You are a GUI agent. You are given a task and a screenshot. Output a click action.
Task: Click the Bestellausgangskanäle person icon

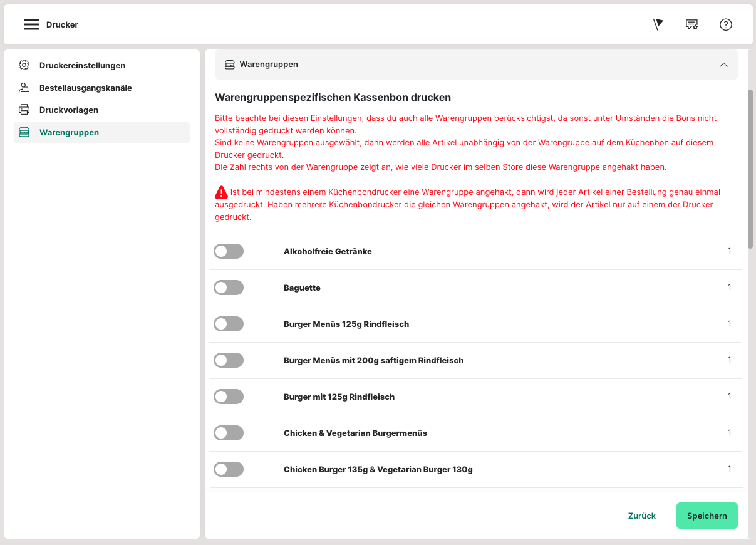point(24,88)
